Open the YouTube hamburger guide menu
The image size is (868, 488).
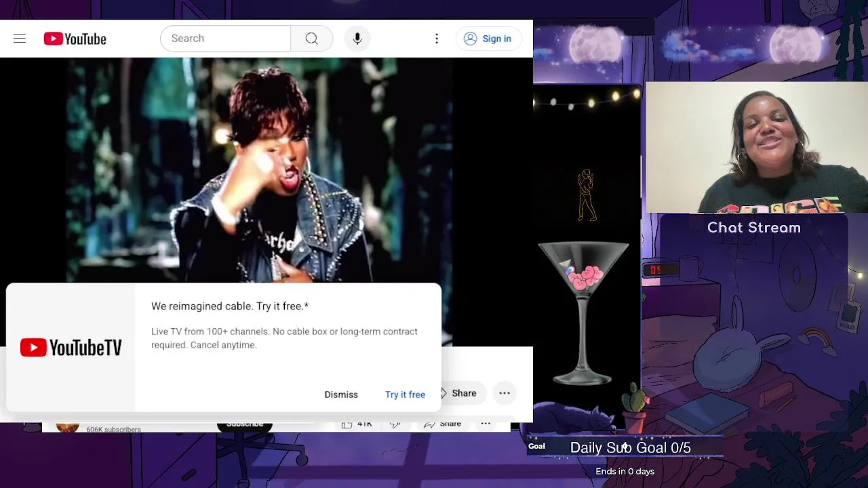coord(20,39)
